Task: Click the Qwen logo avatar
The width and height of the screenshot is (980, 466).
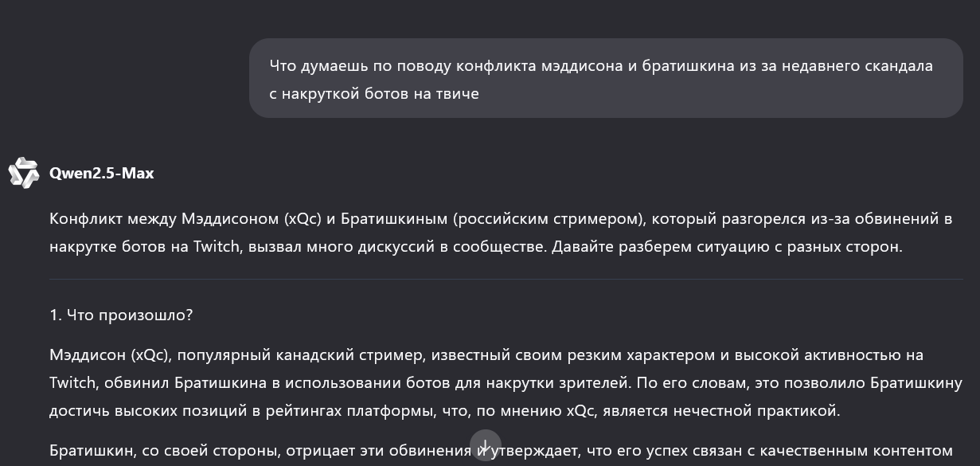Action: pos(24,173)
